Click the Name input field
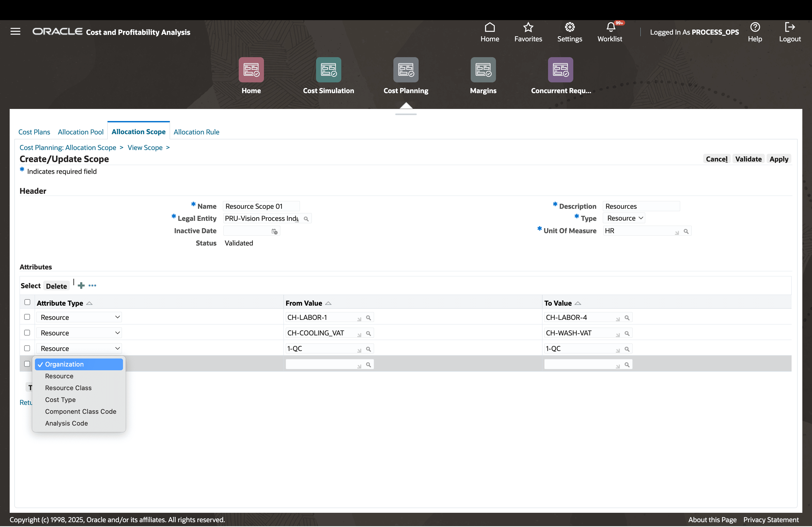The image size is (812, 527). 261,206
